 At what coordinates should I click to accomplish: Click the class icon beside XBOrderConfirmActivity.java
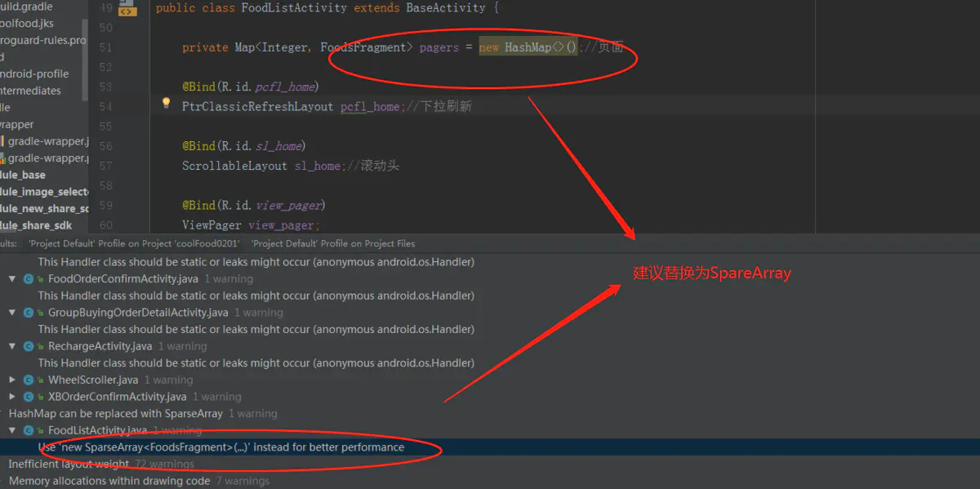(29, 397)
